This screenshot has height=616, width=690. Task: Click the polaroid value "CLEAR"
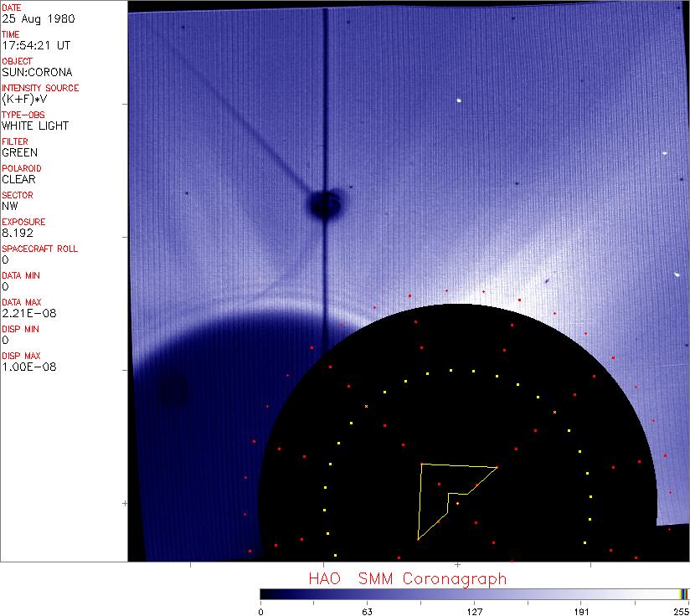(x=19, y=179)
